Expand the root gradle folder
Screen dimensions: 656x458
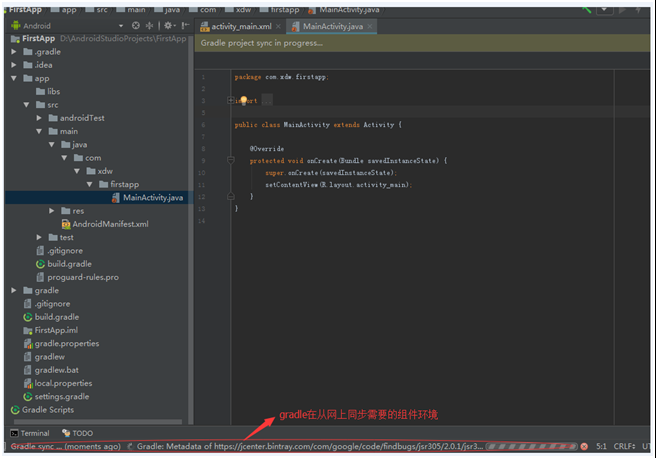coord(14,290)
